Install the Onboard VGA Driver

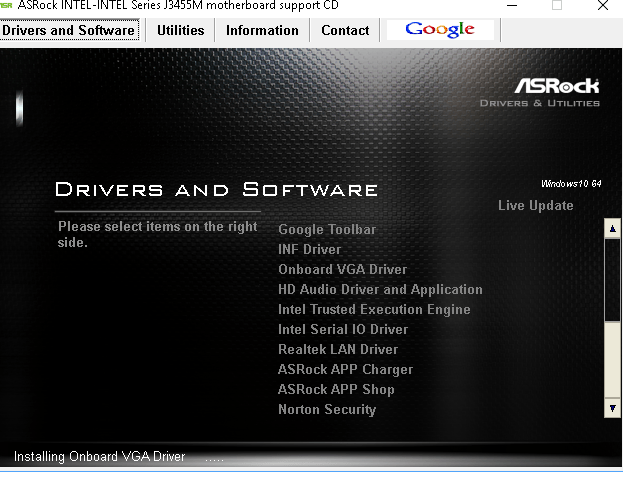point(342,270)
